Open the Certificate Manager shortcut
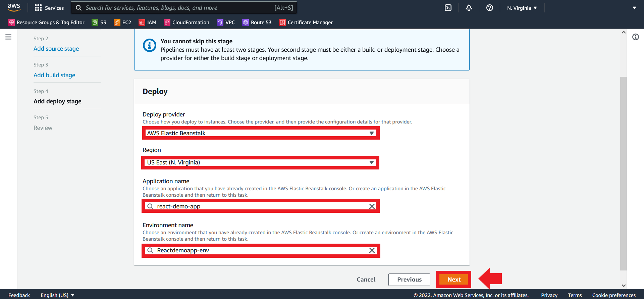644x299 pixels. point(306,22)
